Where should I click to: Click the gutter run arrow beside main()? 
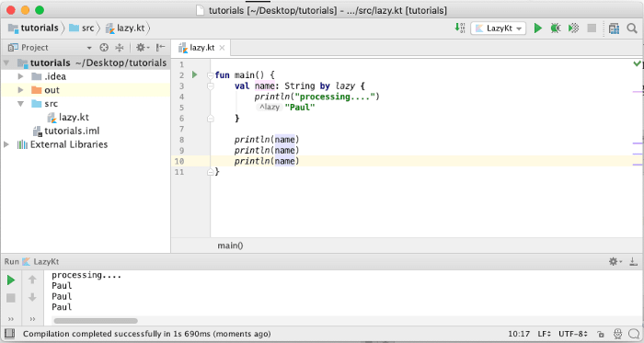click(195, 74)
